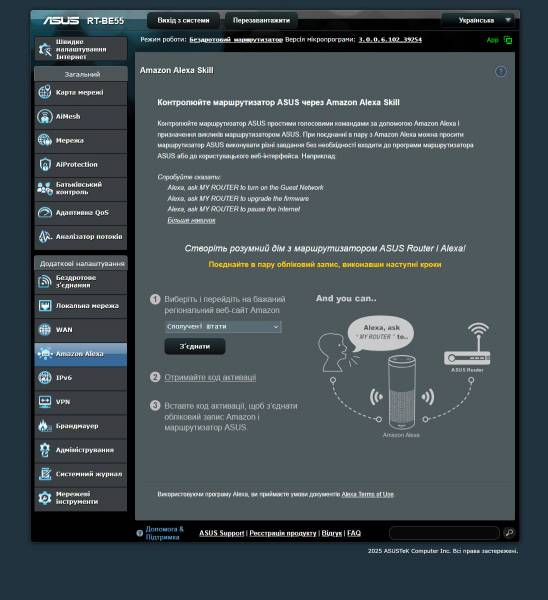Click the Перезавантажити button
The height and width of the screenshot is (600, 548).
click(x=261, y=20)
